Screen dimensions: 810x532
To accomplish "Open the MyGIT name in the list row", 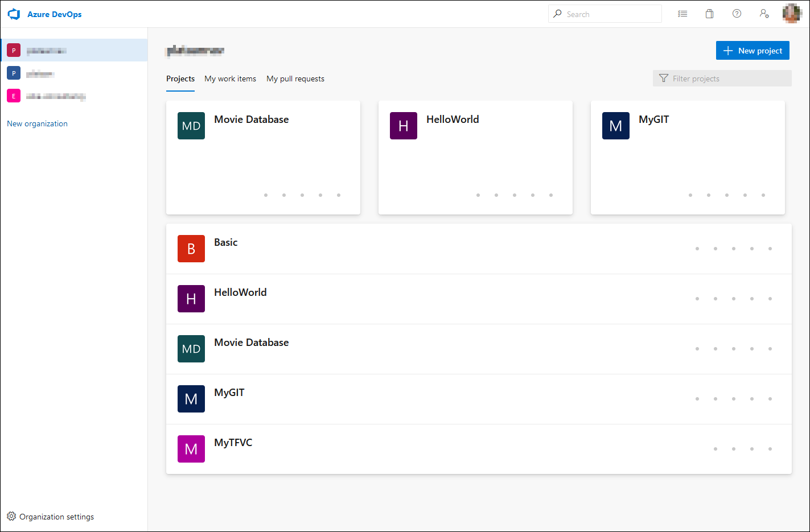I will [229, 393].
